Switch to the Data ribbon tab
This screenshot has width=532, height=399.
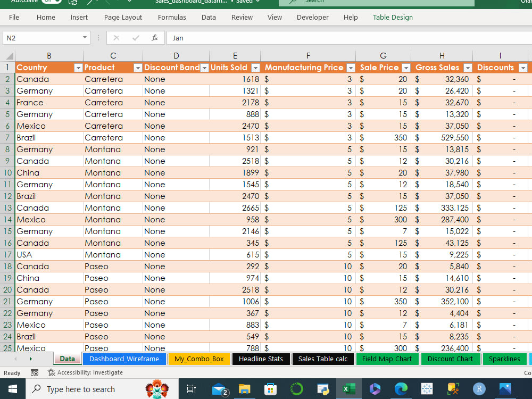coord(209,18)
